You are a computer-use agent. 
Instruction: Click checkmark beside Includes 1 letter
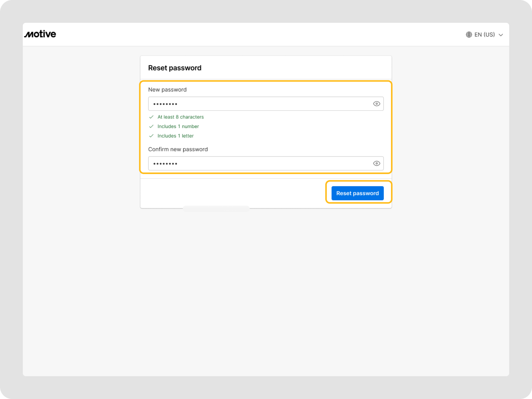151,136
